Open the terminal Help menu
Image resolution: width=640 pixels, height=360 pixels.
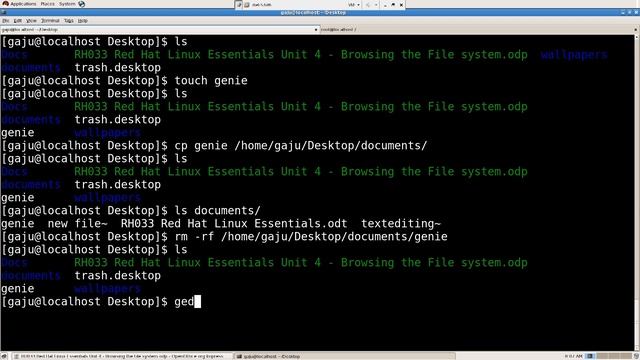tap(82, 20)
